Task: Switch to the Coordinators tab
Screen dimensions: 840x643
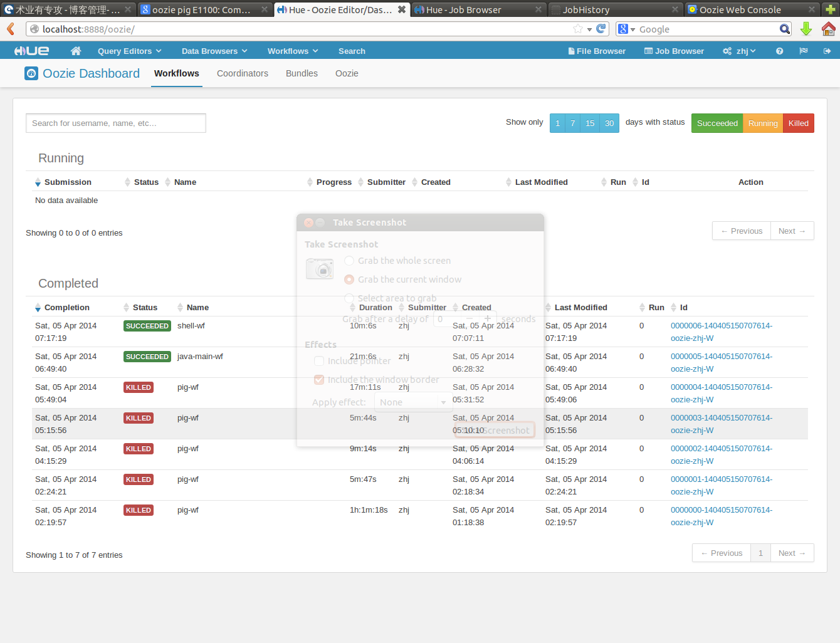Action: tap(243, 73)
